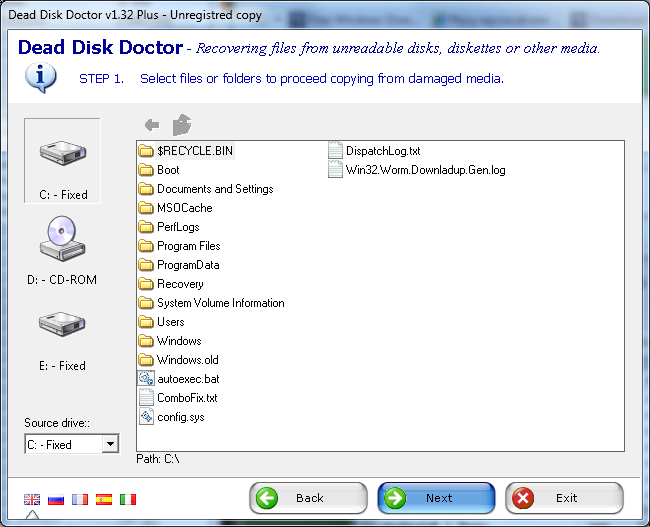The image size is (650, 527).
Task: Click the up-folder navigation icon
Action: tap(182, 125)
